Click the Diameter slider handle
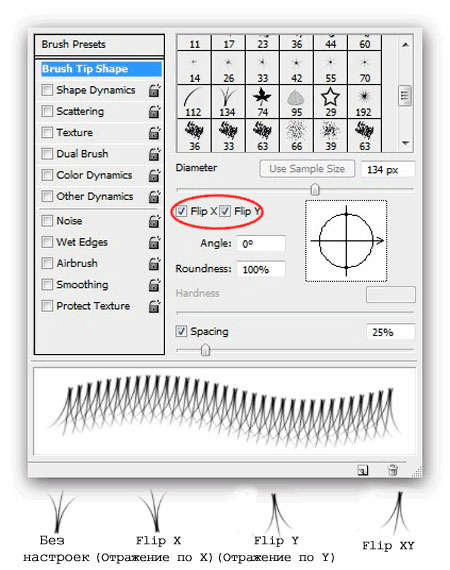Image resolution: width=450 pixels, height=570 pixels. (x=315, y=189)
